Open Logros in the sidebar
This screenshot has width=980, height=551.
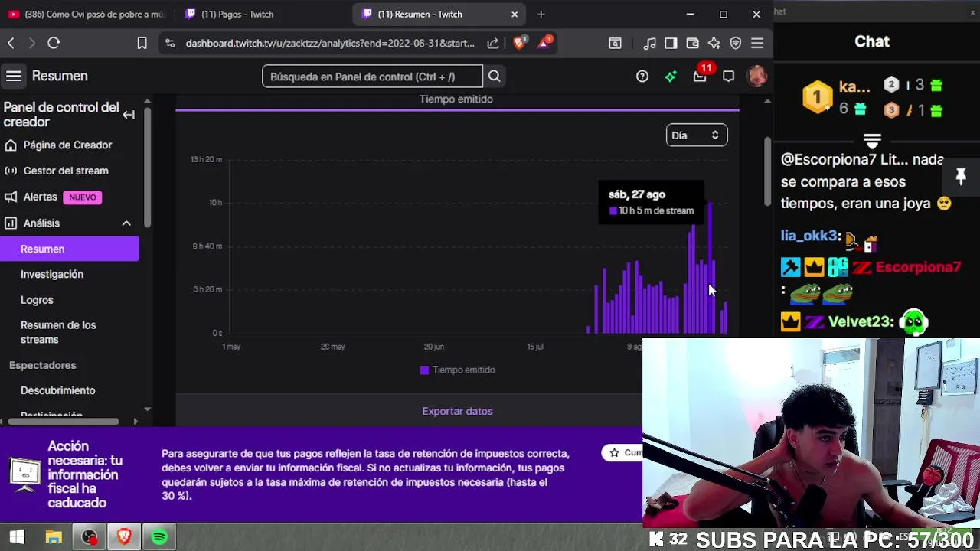coord(37,300)
